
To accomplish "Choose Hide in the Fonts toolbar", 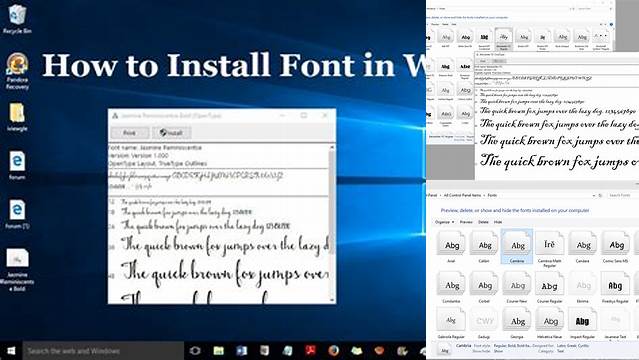I will pyautogui.click(x=498, y=222).
